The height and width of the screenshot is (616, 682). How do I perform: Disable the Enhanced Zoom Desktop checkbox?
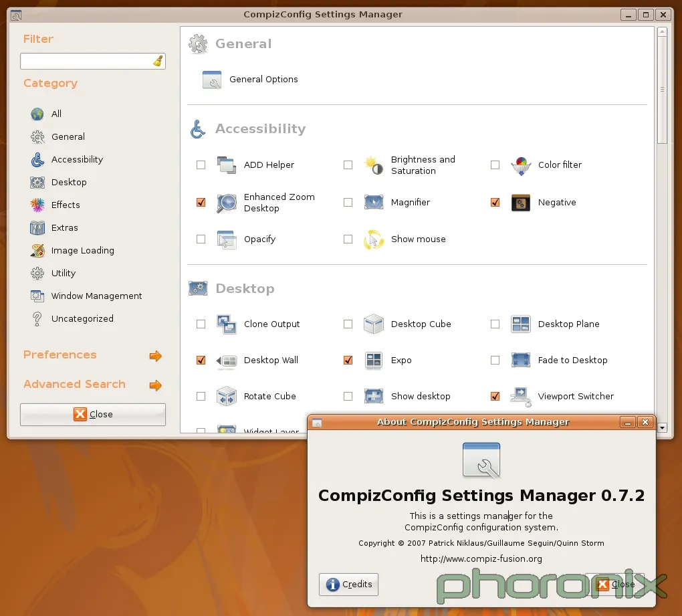(x=201, y=202)
